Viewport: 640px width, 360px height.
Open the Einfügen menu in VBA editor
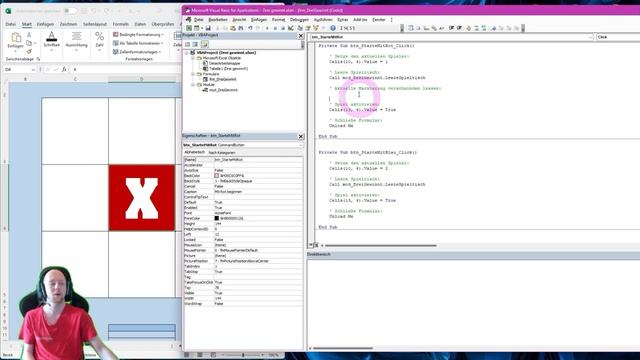[x=259, y=20]
